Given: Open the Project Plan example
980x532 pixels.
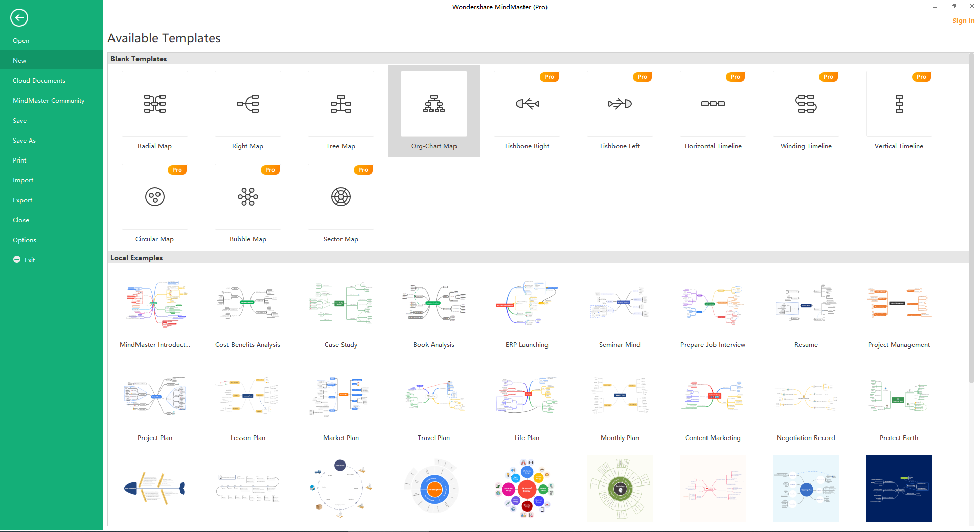Looking at the screenshot, I should (x=154, y=396).
